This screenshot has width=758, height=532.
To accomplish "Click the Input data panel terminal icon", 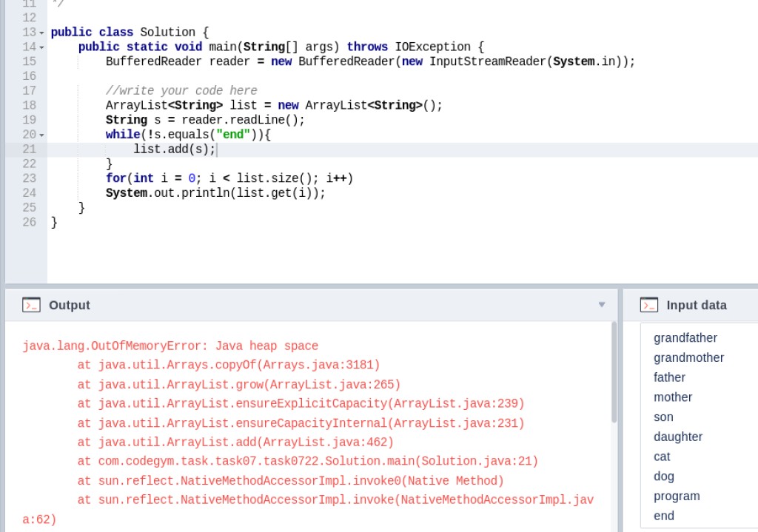I will (x=649, y=305).
